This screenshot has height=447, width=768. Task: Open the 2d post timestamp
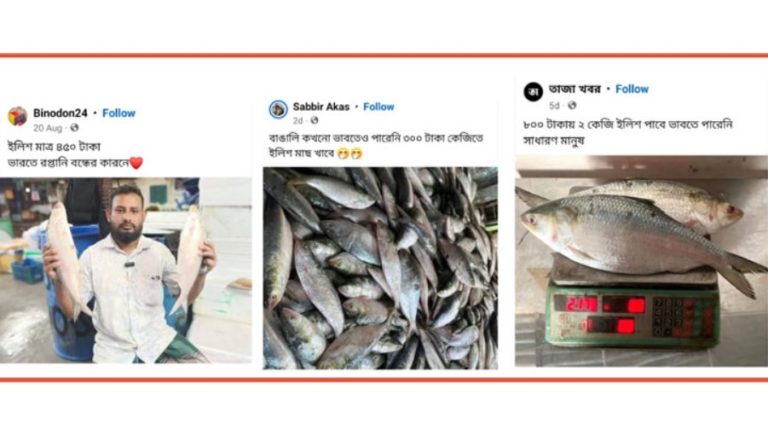[x=298, y=121]
